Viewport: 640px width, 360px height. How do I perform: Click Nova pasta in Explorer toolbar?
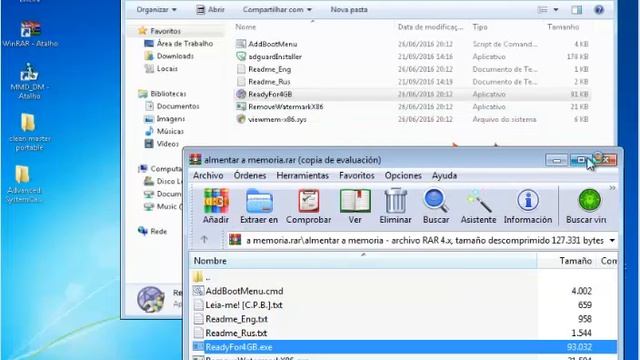(x=349, y=9)
